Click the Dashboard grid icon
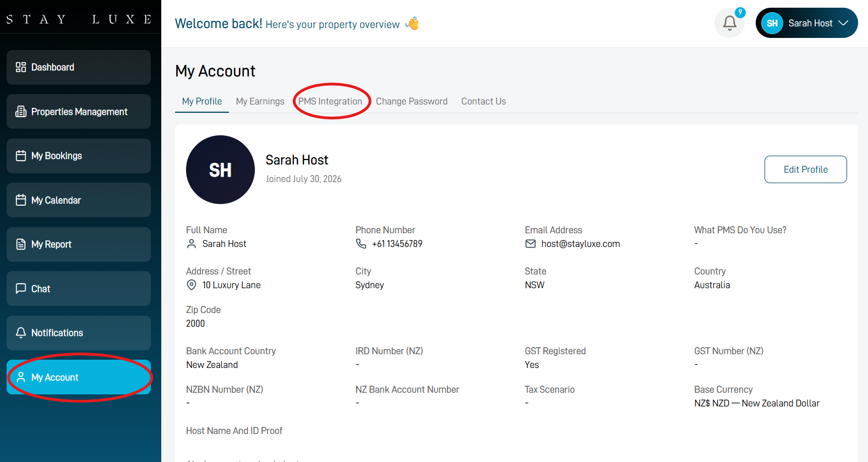This screenshot has height=462, width=868. [21, 67]
